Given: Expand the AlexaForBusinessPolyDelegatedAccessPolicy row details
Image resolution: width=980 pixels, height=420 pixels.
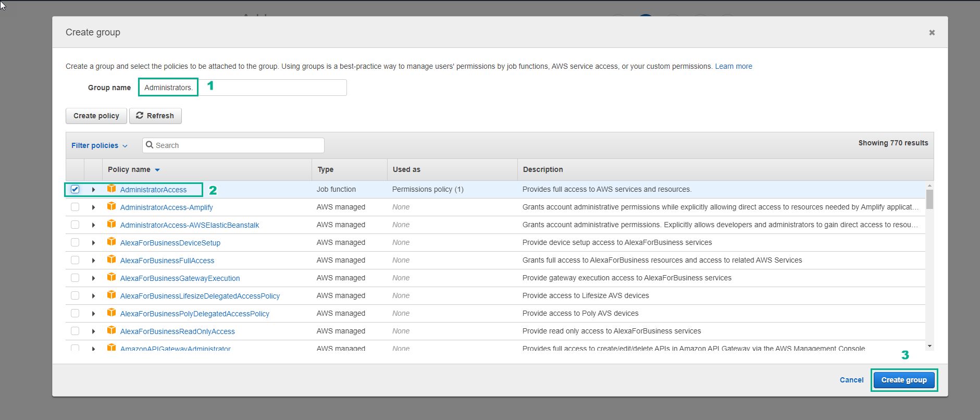Looking at the screenshot, I should pos(93,314).
